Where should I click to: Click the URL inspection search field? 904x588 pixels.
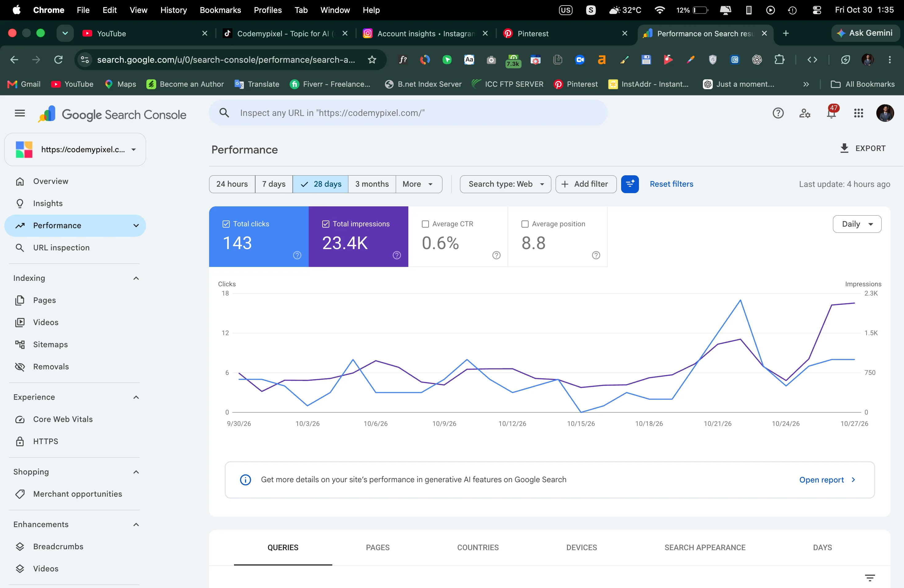pos(408,113)
